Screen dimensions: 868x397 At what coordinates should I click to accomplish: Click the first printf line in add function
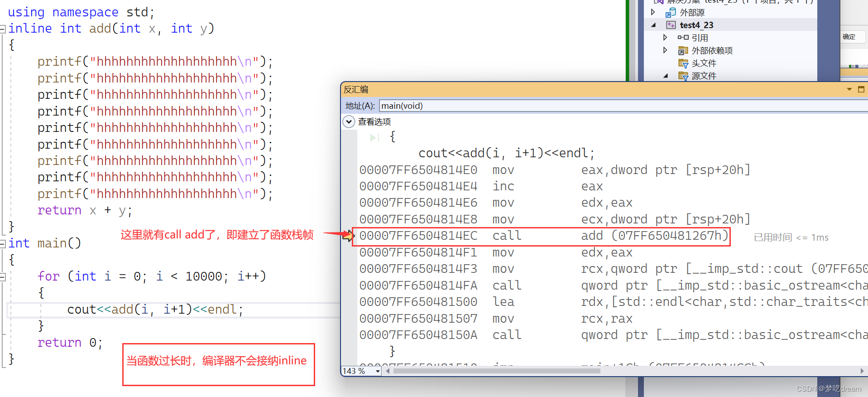pyautogui.click(x=155, y=62)
